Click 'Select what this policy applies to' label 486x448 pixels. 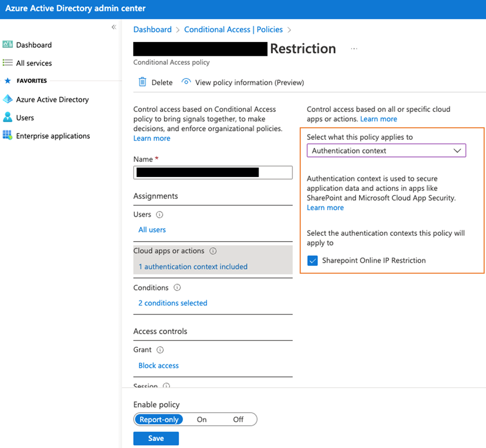click(x=359, y=137)
